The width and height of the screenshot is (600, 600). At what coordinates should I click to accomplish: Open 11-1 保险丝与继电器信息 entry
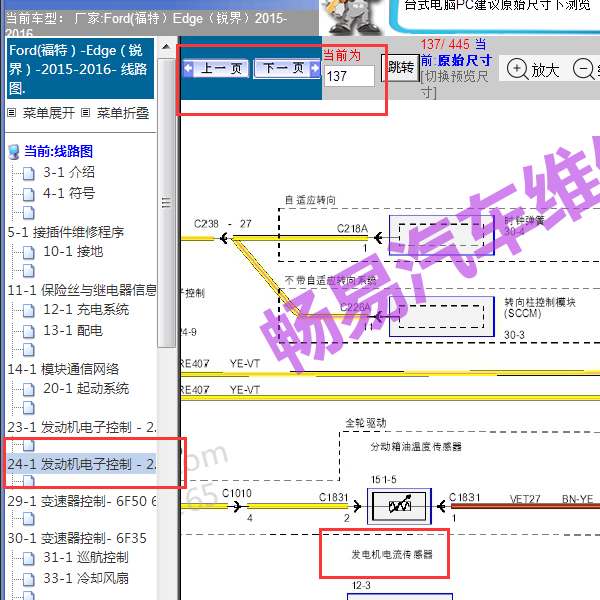(82, 290)
